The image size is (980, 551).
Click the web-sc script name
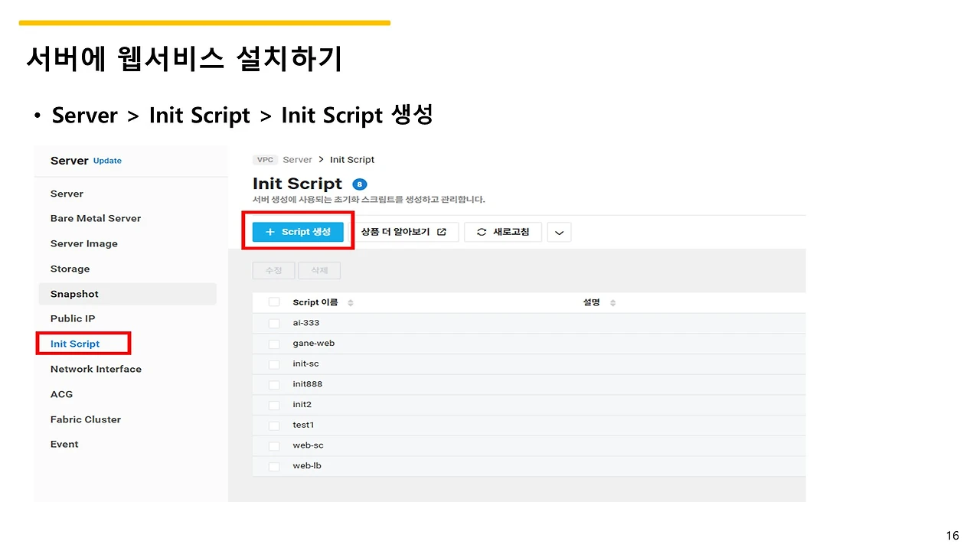[308, 445]
